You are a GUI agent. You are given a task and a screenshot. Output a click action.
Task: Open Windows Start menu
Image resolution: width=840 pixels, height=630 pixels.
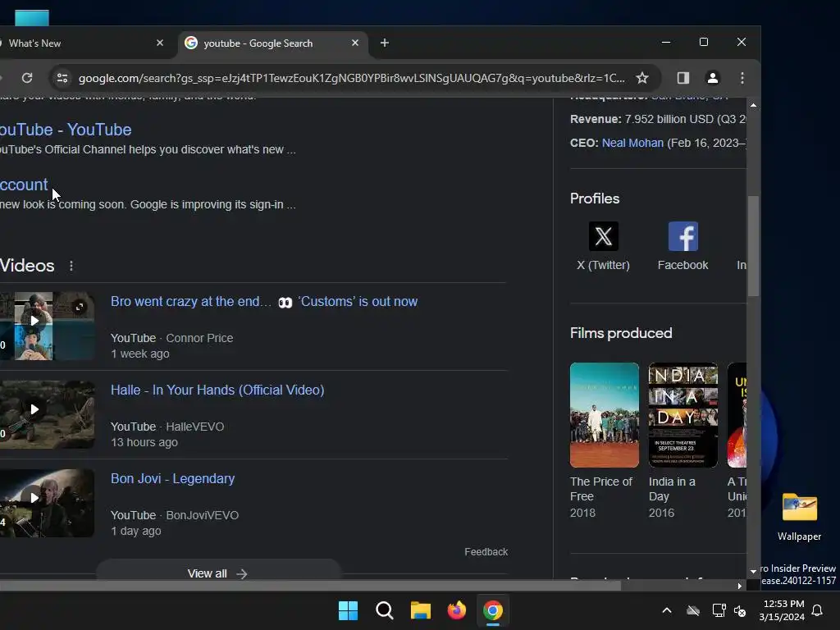tap(348, 610)
